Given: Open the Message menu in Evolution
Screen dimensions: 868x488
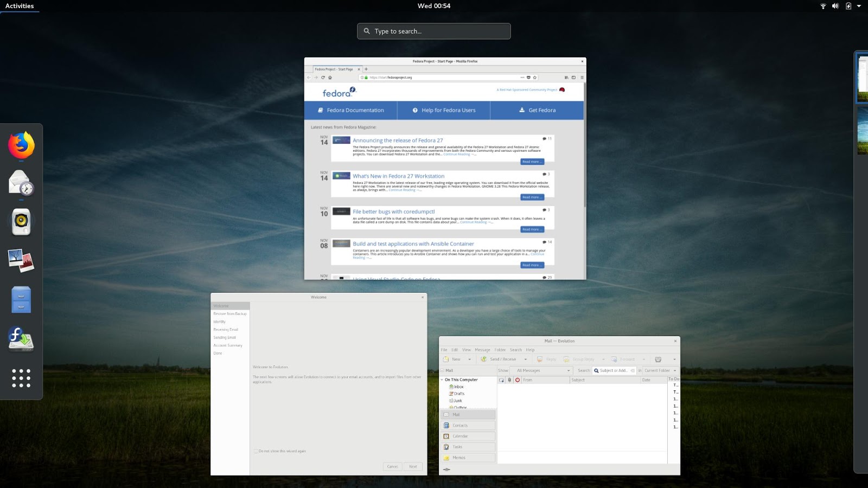Looking at the screenshot, I should point(482,350).
